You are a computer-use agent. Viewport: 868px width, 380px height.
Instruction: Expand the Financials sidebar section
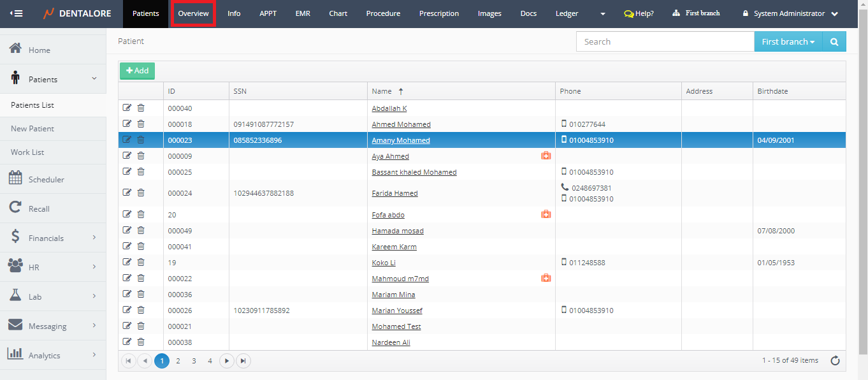(x=53, y=238)
